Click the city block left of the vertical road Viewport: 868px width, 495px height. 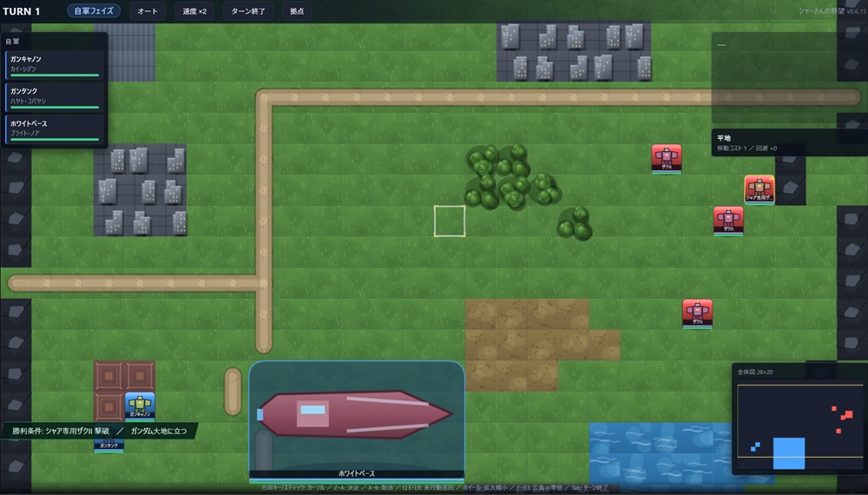pos(140,190)
